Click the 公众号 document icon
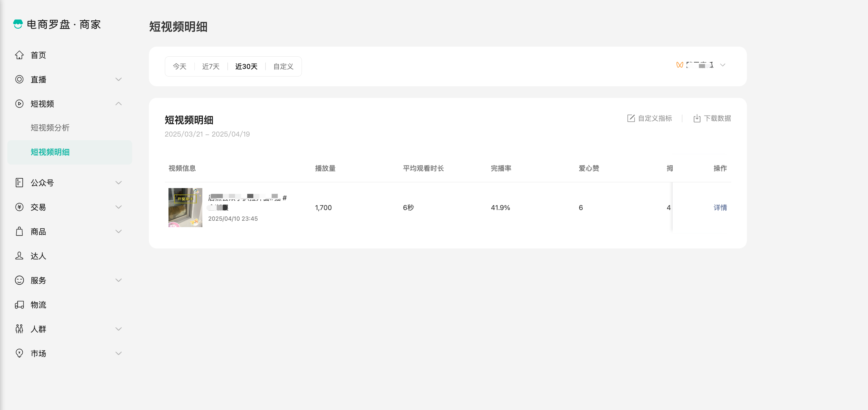Screen dimensions: 868x410 [19, 183]
